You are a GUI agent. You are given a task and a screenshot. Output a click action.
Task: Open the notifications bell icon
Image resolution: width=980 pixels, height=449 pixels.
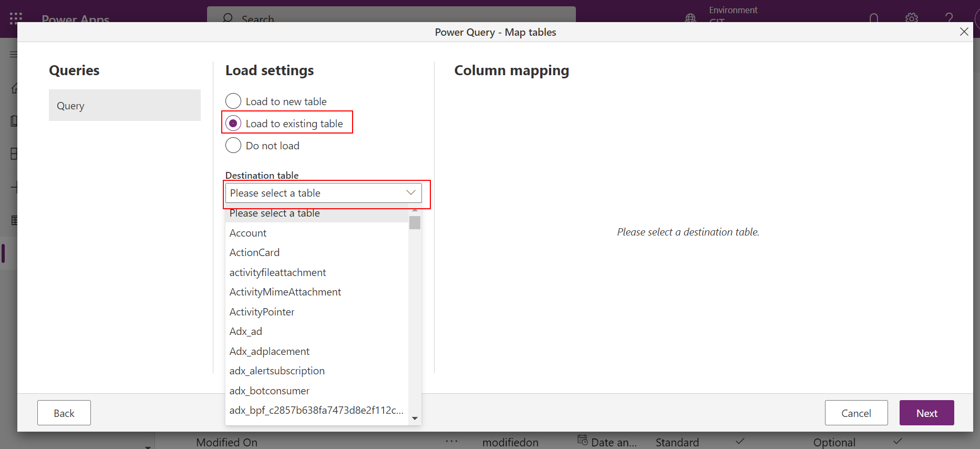point(874,18)
